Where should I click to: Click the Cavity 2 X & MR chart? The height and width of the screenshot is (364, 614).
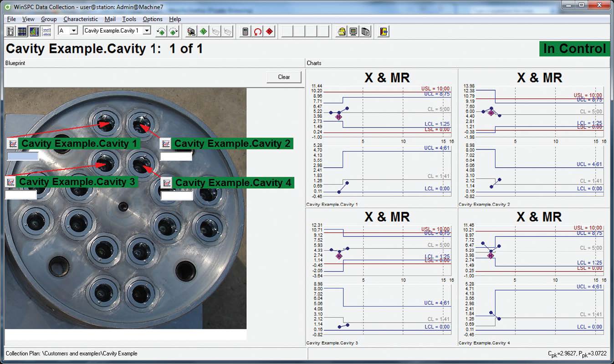[x=534, y=138]
